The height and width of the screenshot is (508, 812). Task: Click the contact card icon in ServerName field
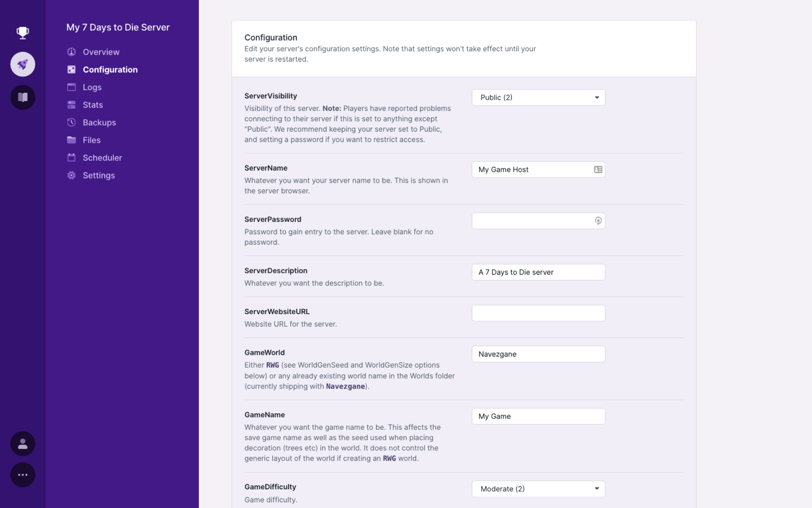(598, 169)
